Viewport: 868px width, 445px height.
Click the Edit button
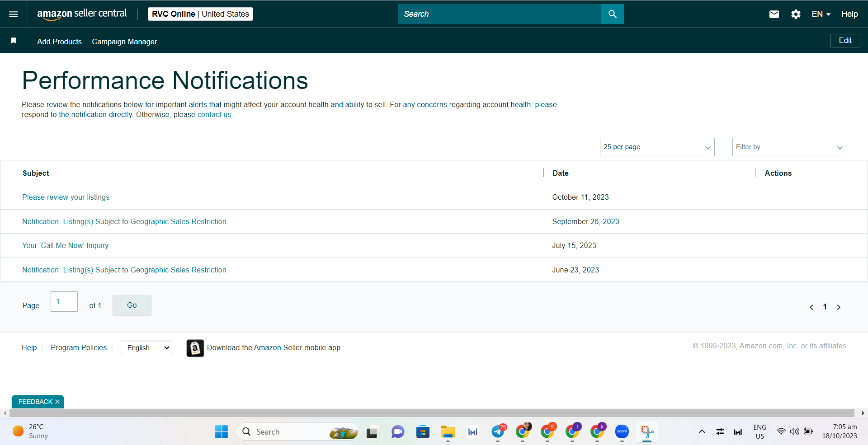point(845,41)
